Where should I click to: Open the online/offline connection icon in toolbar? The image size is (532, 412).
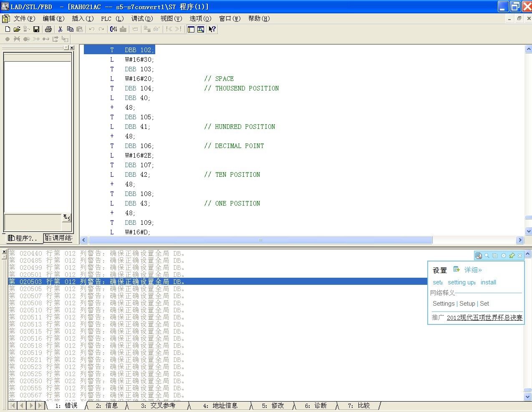147,29
